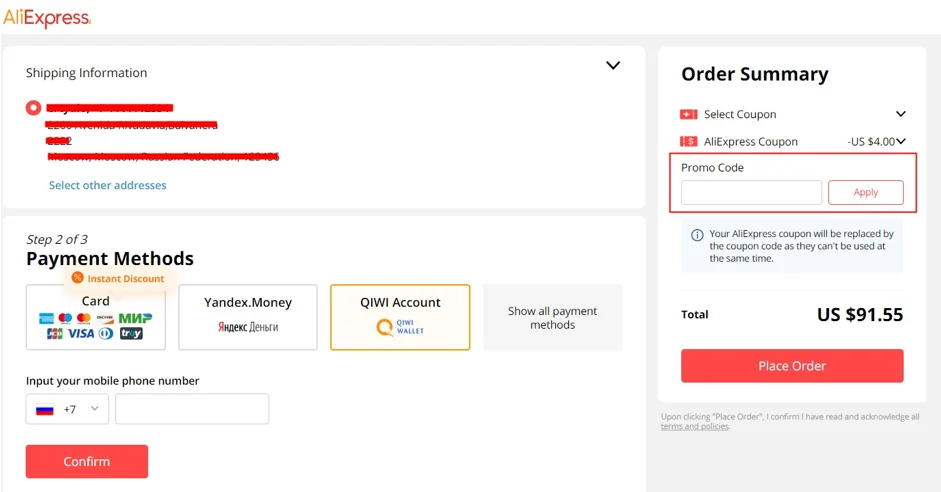Select the shipping address radio button
The width and height of the screenshot is (941, 492).
click(x=34, y=108)
